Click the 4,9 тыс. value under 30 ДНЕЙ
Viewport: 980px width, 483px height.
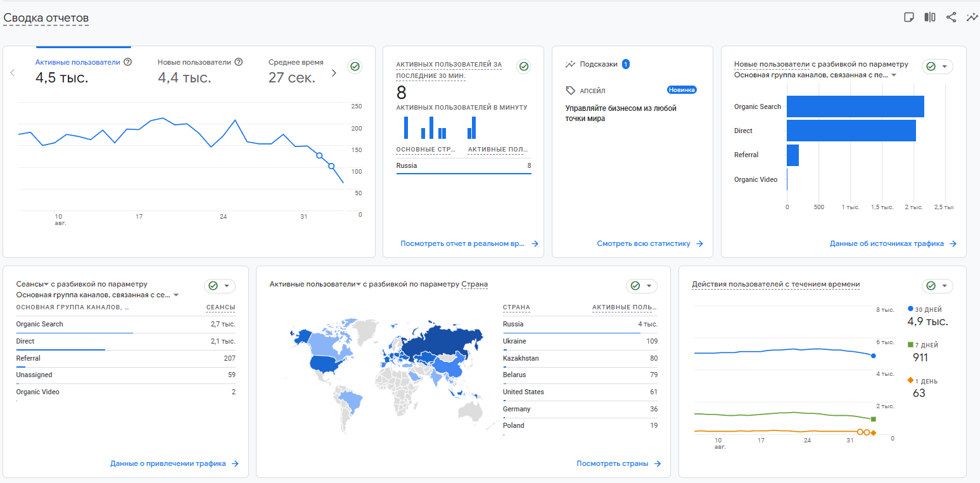click(928, 322)
